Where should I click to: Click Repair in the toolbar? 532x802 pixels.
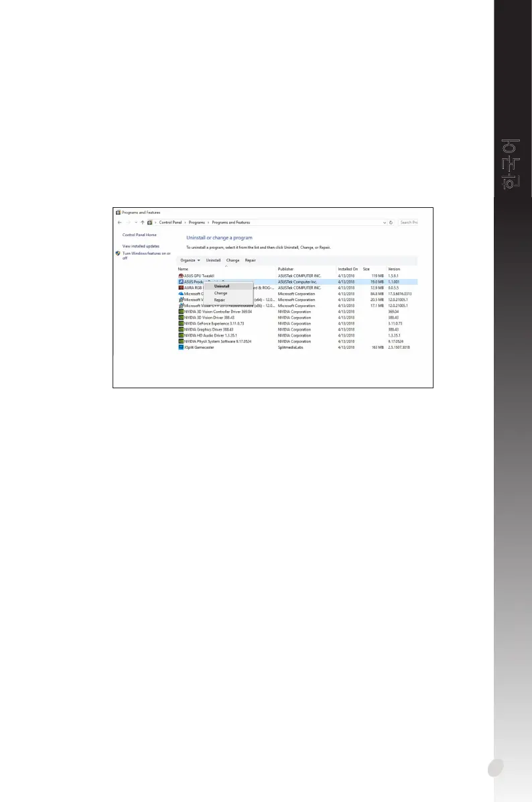(x=251, y=260)
